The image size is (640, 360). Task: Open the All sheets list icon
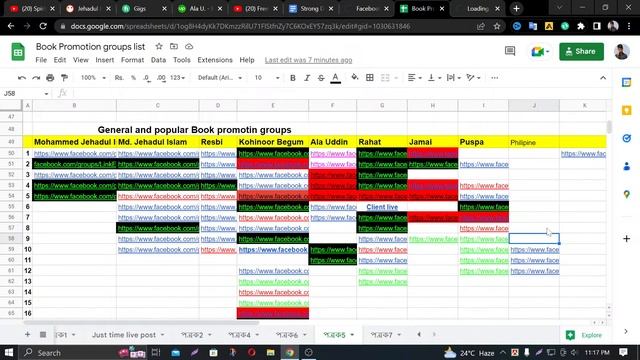[43, 335]
